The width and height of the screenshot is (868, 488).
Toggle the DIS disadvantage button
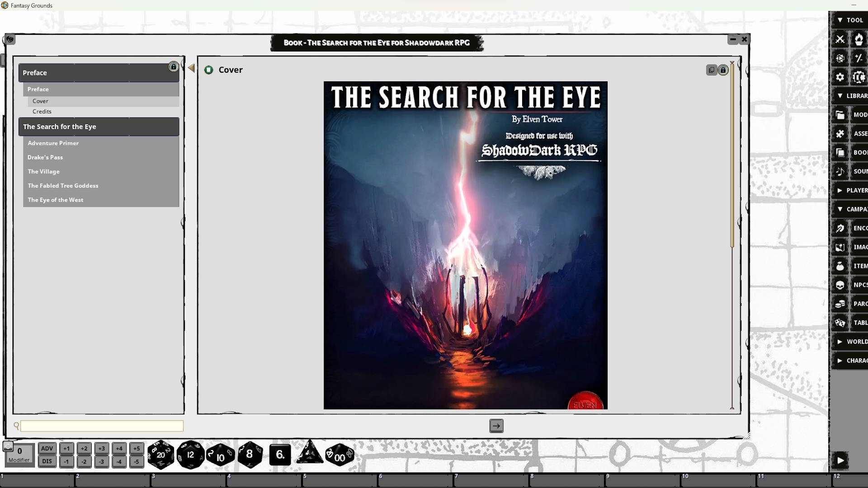pos(47,461)
